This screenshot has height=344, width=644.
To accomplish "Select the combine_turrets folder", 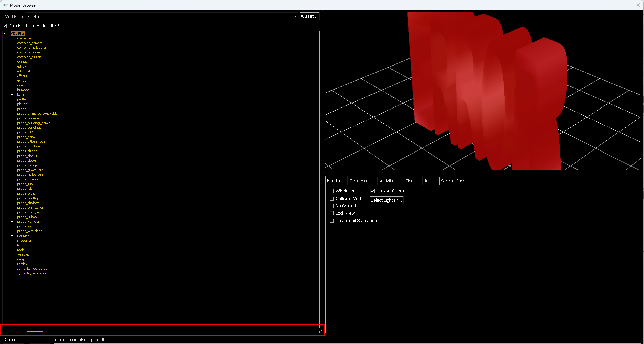I will [x=30, y=57].
